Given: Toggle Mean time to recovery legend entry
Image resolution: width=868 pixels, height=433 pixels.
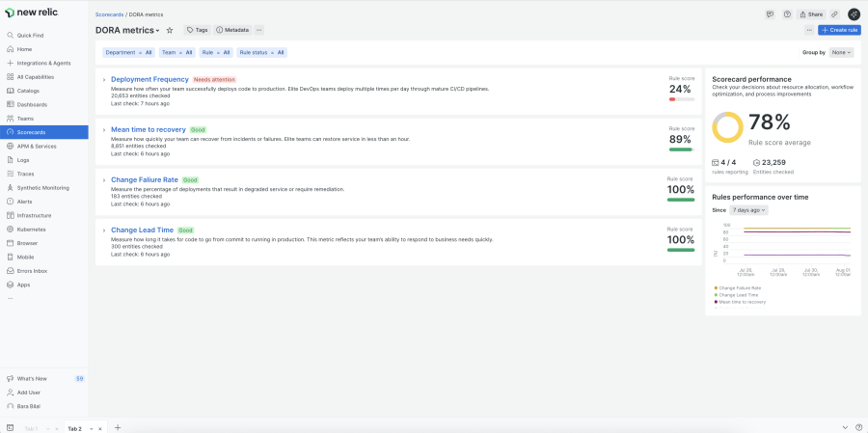Looking at the screenshot, I should [x=740, y=302].
